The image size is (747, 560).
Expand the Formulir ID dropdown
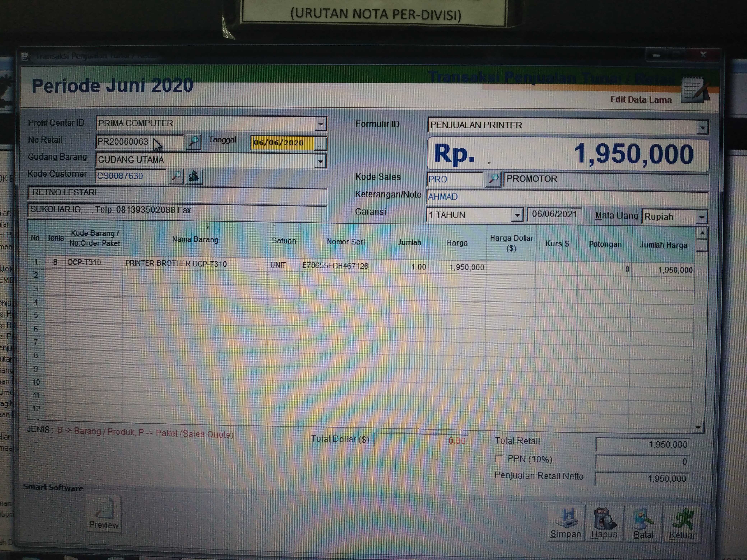[702, 128]
